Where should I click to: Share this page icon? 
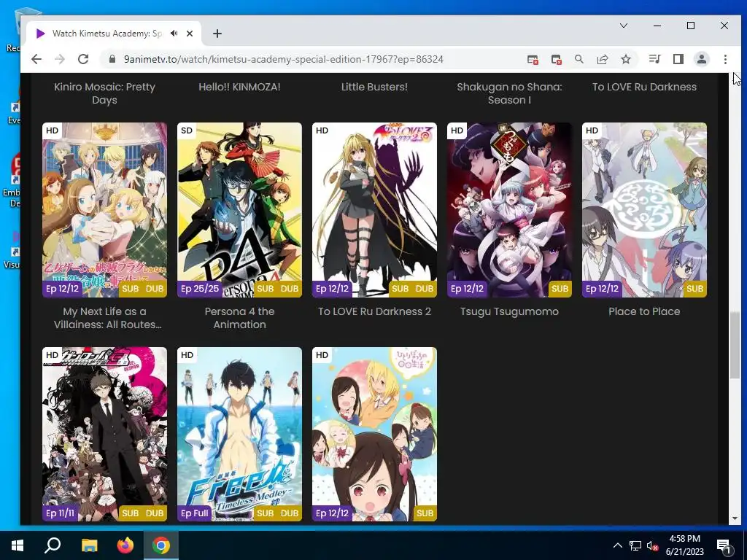603,59
